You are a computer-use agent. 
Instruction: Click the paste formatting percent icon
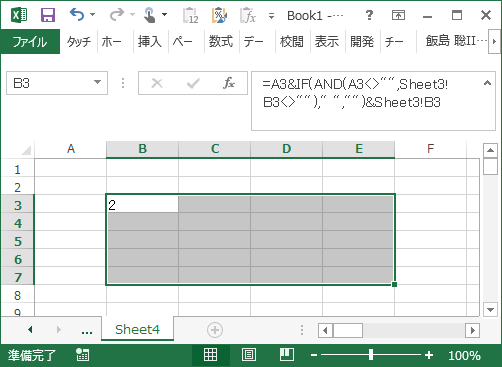(219, 15)
